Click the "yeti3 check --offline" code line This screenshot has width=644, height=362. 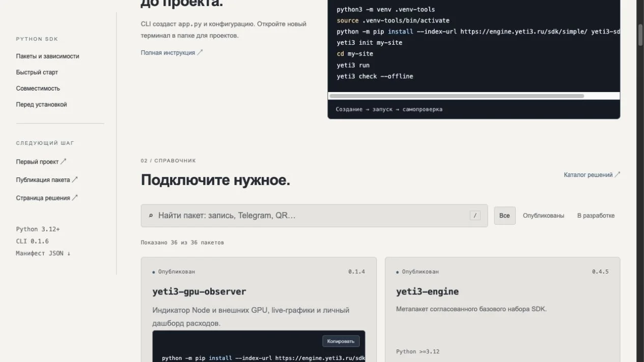[x=375, y=76]
